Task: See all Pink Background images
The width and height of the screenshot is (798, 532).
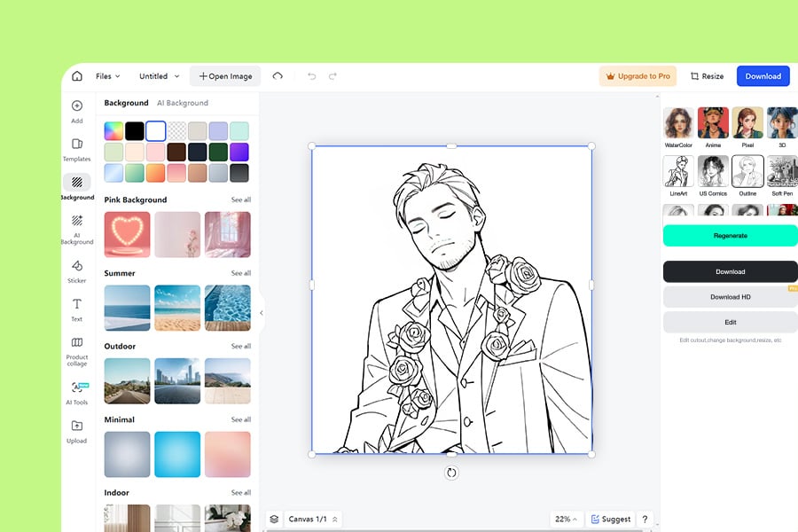Action: (240, 199)
